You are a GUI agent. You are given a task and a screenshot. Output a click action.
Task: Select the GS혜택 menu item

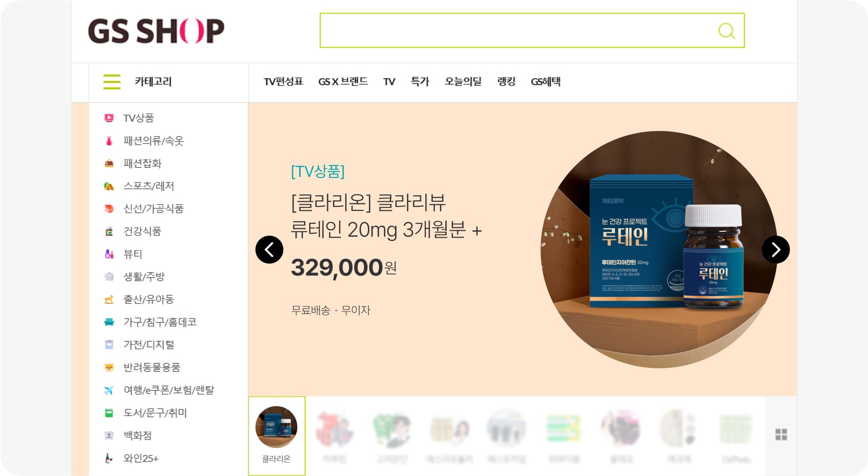pos(546,82)
